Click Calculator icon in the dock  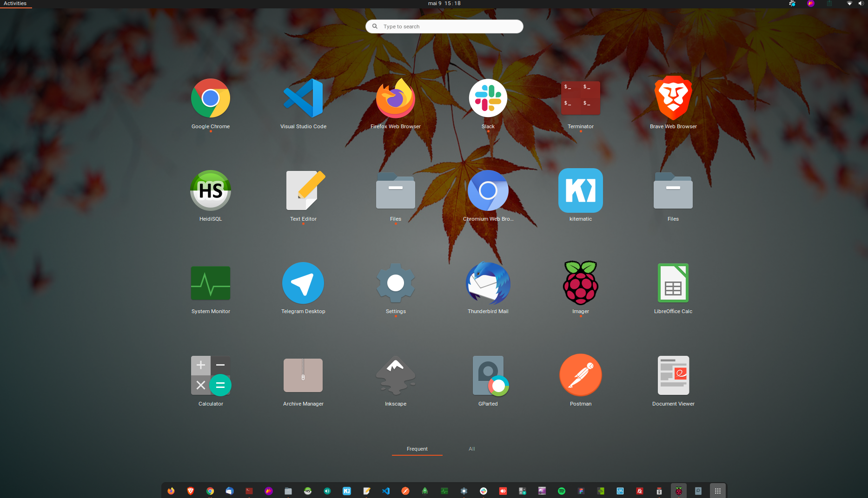coord(523,491)
